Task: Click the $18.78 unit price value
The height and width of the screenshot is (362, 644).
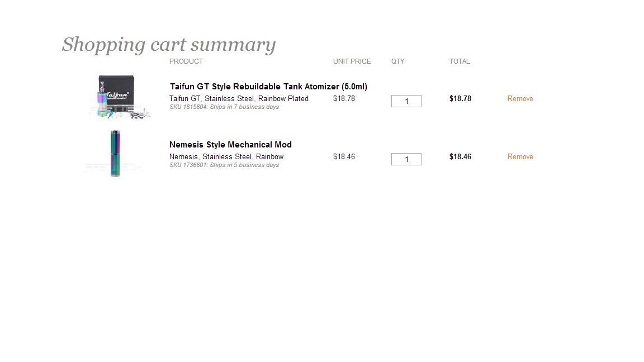Action: [x=344, y=98]
